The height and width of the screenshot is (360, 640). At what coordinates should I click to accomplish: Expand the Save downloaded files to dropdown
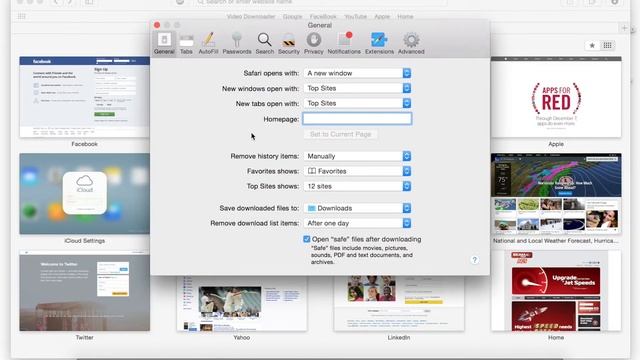[x=357, y=208]
